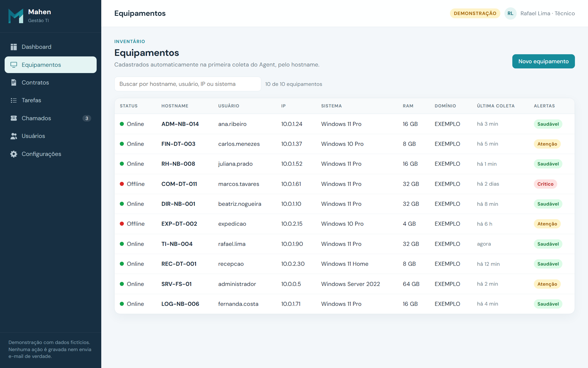Click the Atenção badge on FIN-DT-003 row
Image resolution: width=588 pixels, height=368 pixels.
click(x=547, y=144)
